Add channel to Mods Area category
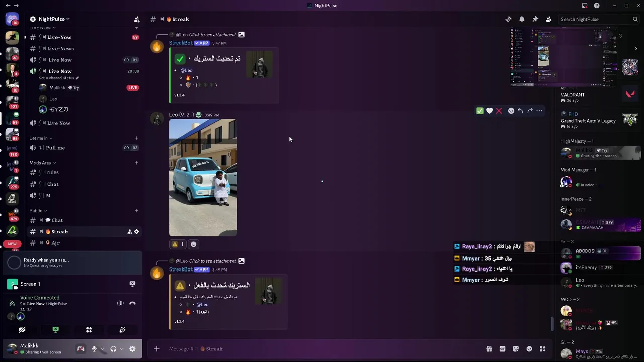Screen dimensions: 644x362 point(136,163)
